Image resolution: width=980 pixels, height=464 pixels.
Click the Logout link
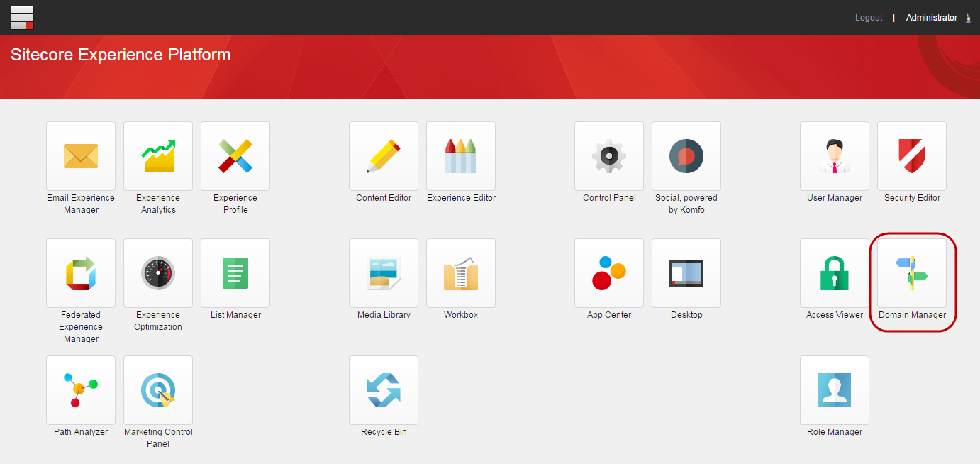(x=868, y=17)
